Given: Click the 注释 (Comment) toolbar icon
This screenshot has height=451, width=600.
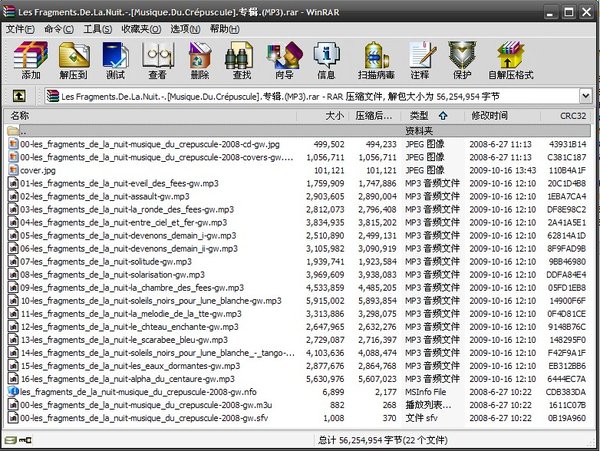Looking at the screenshot, I should point(421,60).
